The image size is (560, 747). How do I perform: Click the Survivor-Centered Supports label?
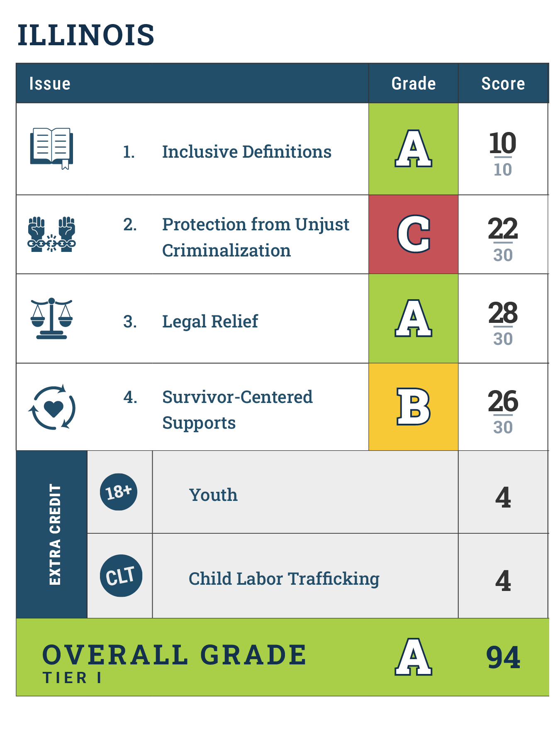(237, 410)
